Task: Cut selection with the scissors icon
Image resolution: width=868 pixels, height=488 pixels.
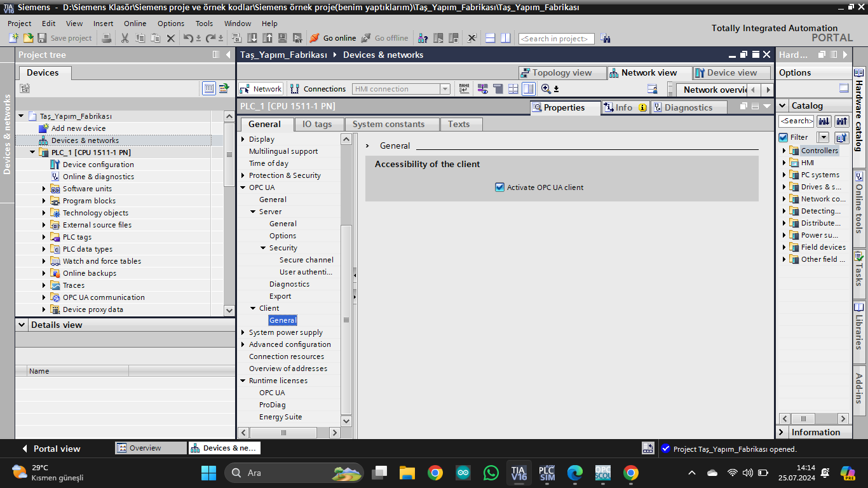Action: point(125,38)
